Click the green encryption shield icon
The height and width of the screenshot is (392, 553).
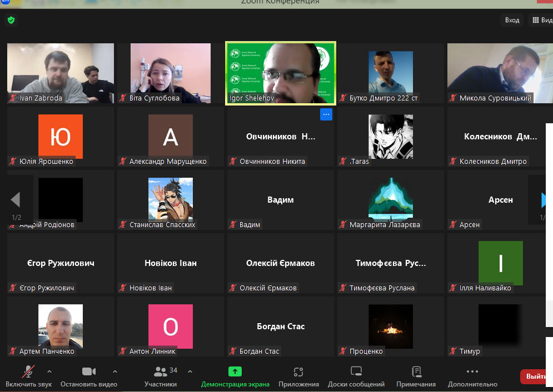pos(11,21)
